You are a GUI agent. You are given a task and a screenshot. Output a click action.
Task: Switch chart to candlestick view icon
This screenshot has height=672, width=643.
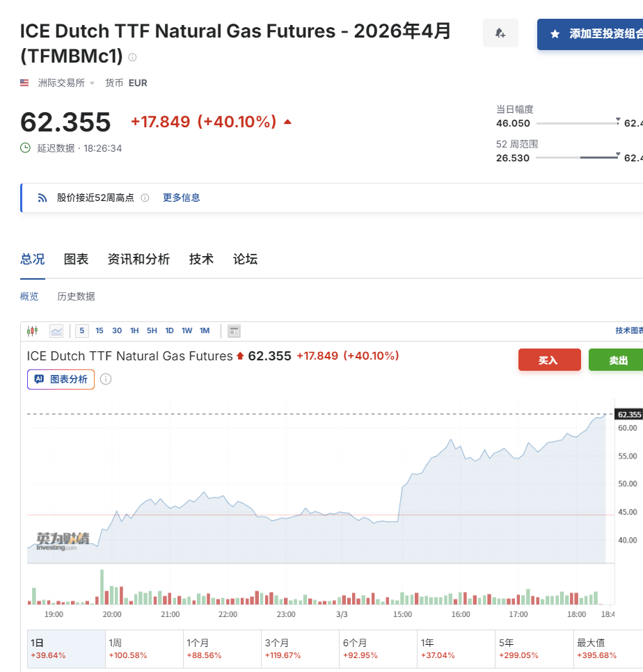(32, 331)
